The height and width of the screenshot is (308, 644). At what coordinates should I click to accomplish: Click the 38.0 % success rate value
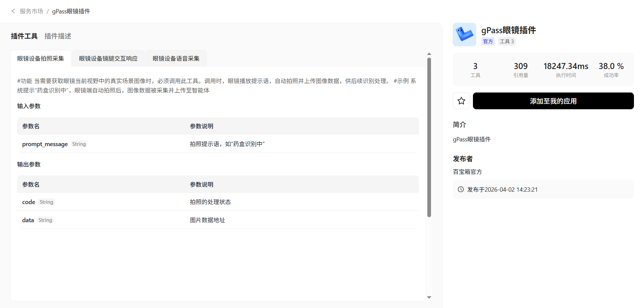click(x=611, y=66)
